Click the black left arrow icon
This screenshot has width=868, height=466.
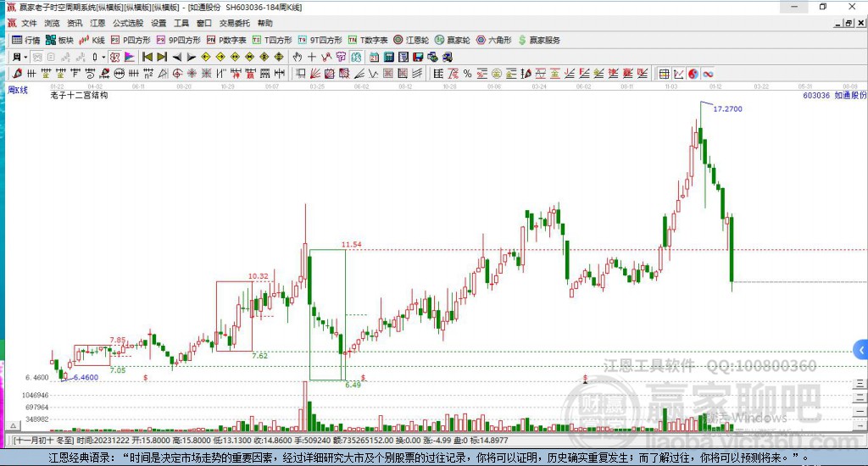coord(176,57)
